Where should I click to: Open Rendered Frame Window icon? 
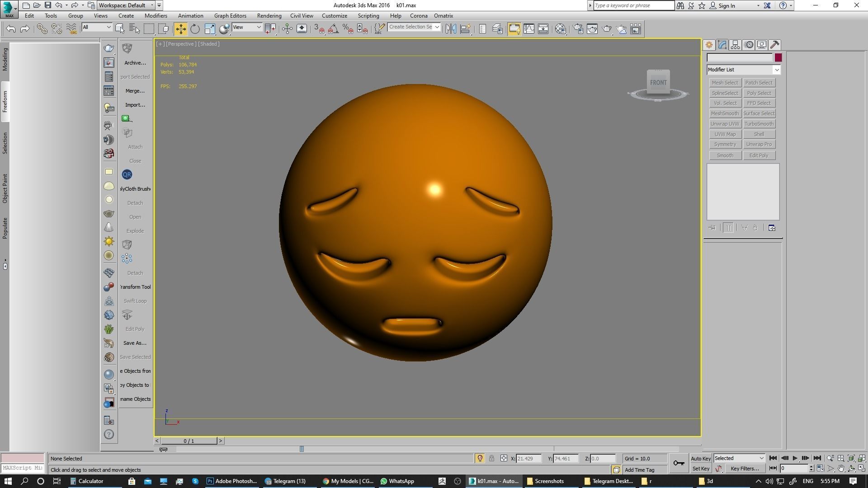tap(592, 29)
